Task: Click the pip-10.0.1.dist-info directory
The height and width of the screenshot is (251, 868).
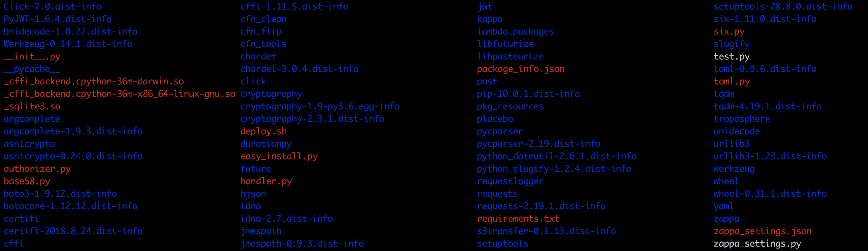Action: click(528, 94)
